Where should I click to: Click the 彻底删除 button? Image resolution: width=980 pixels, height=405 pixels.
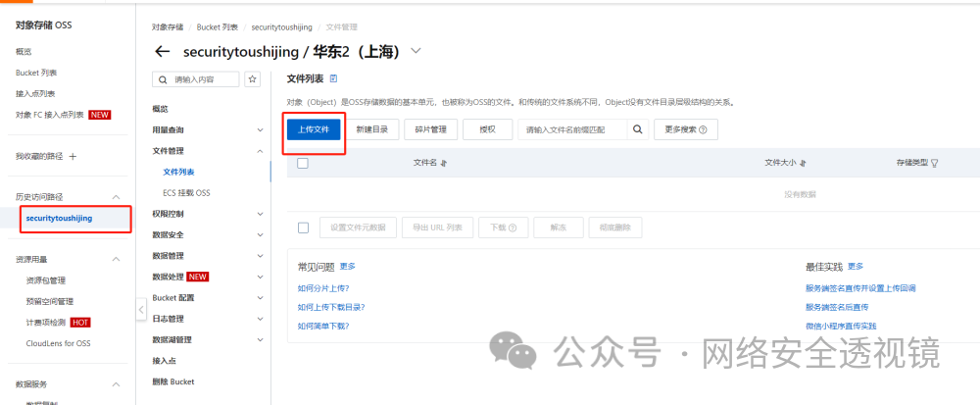click(x=615, y=228)
